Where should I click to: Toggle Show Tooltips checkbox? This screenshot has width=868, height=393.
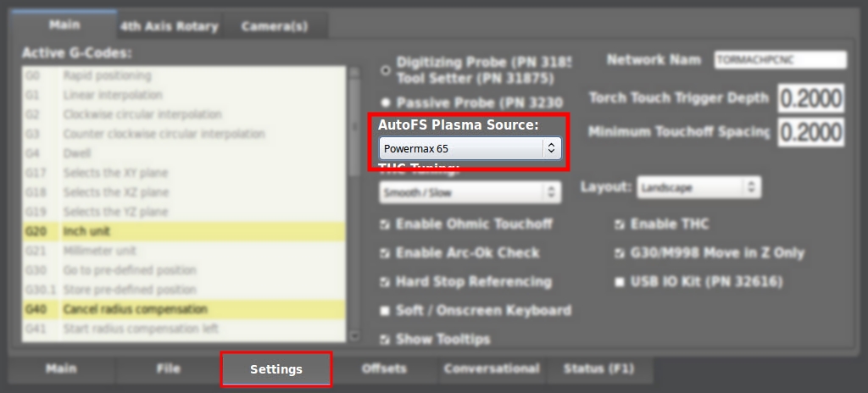tap(386, 340)
